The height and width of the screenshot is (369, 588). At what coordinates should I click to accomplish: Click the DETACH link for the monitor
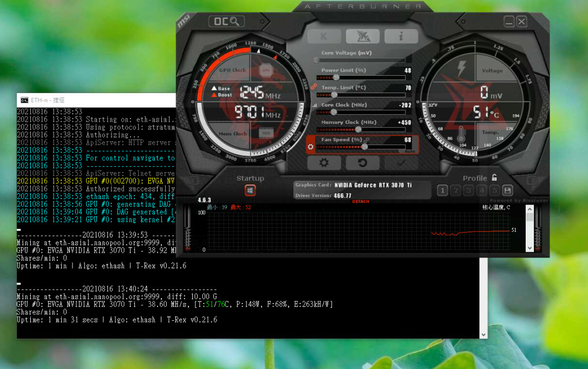361,202
